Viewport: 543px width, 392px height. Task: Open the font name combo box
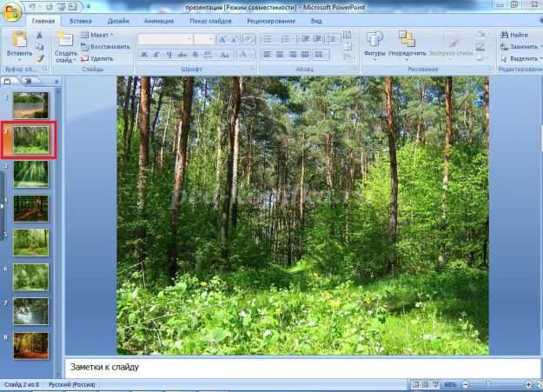[x=165, y=39]
